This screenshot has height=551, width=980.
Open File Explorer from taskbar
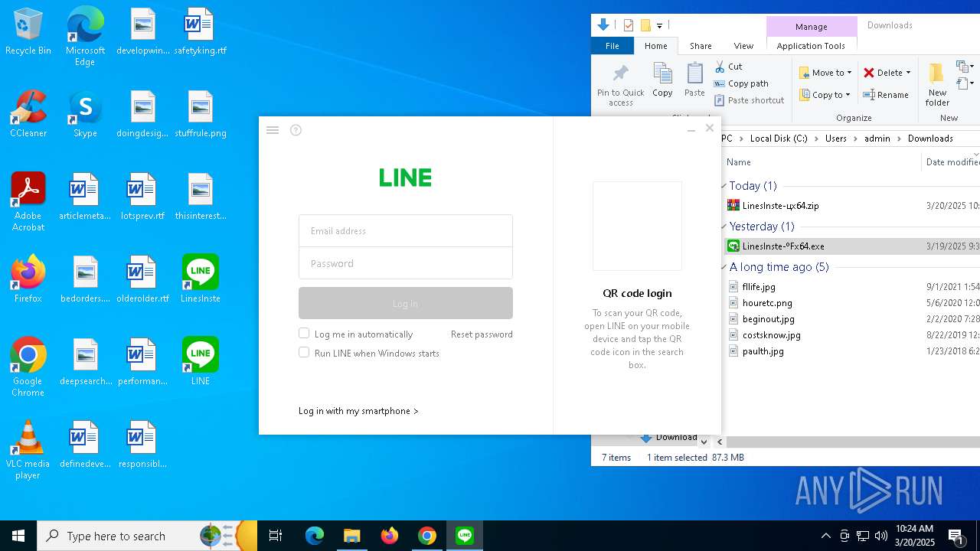[352, 536]
